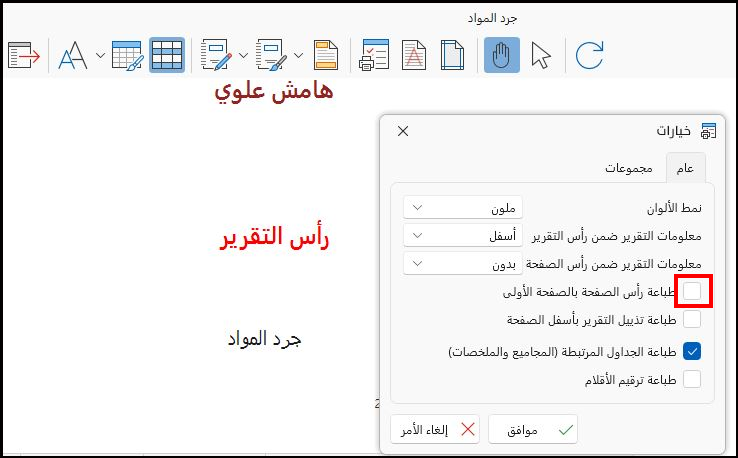Enable طباعة تذييل التقرير بأسفل الصفحة checkbox
The height and width of the screenshot is (458, 738).
pos(692,320)
